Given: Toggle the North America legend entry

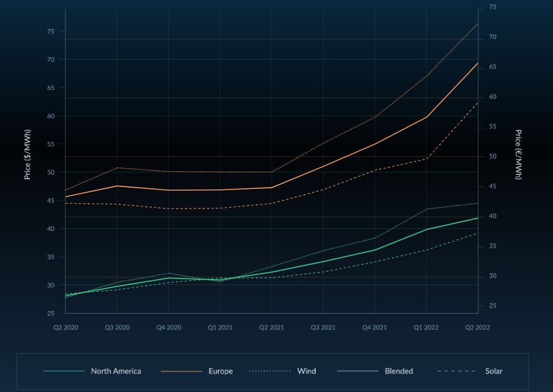Looking at the screenshot, I should point(116,371).
